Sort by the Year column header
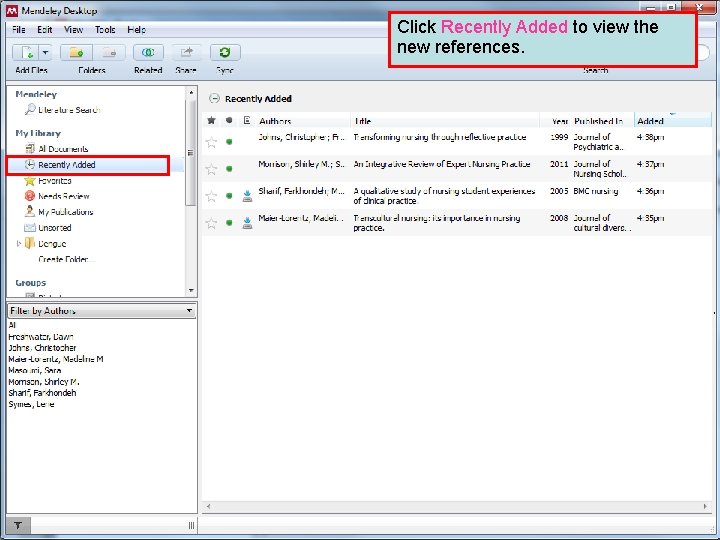This screenshot has height=540, width=720. (x=560, y=121)
